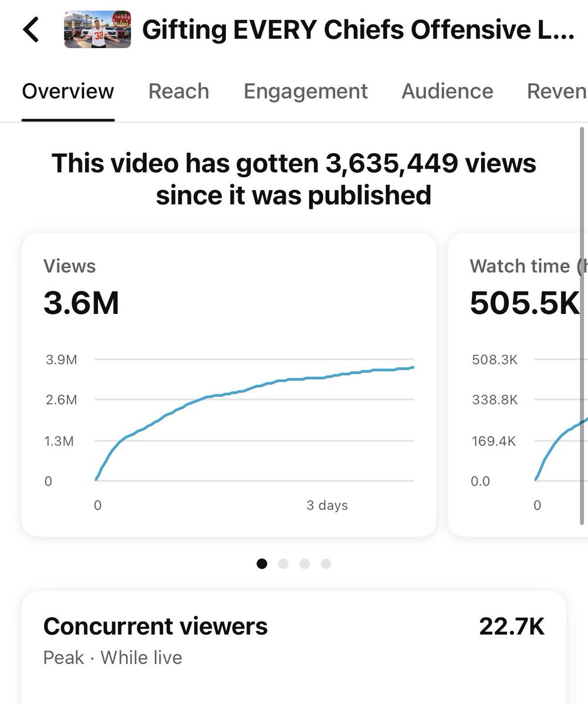Open the Watch time 505.5K value
Screen dimensions: 588x704
pos(525,303)
